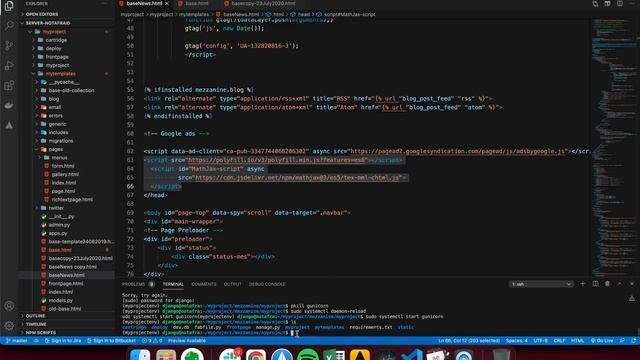Open models.py in explorer

(60, 300)
